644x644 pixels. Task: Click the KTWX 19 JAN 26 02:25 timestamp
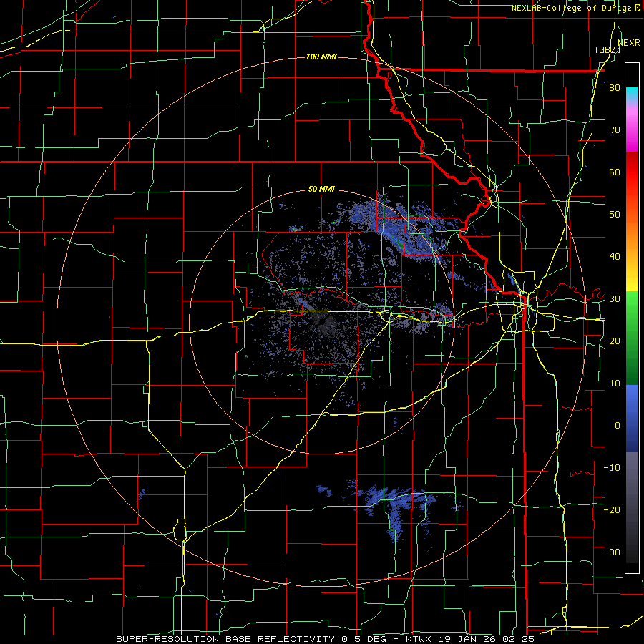[x=470, y=639]
